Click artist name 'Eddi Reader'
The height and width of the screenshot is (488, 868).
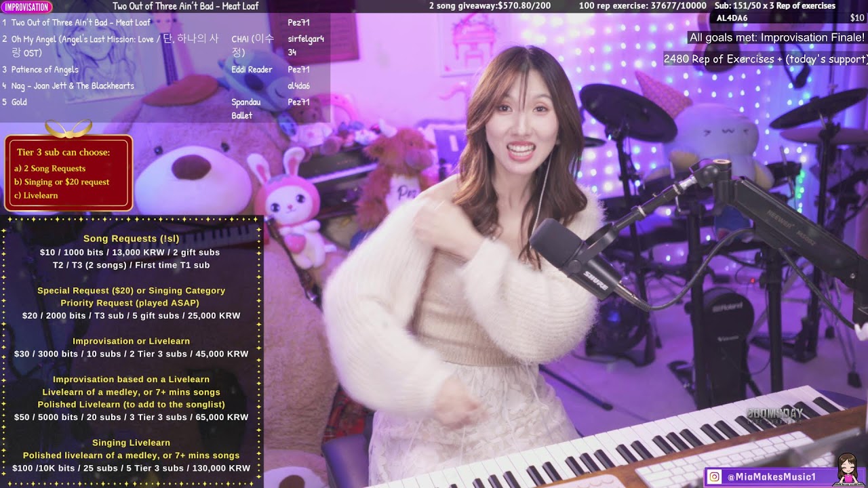point(252,69)
